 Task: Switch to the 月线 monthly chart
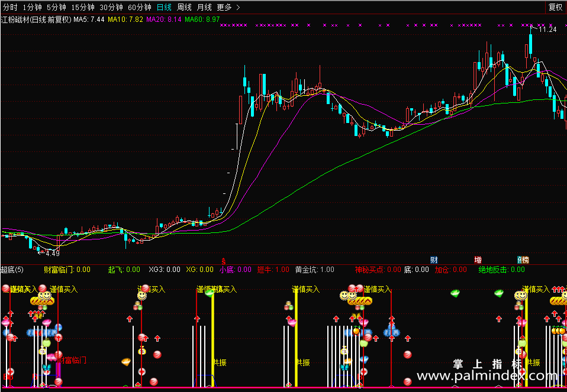pos(204,7)
